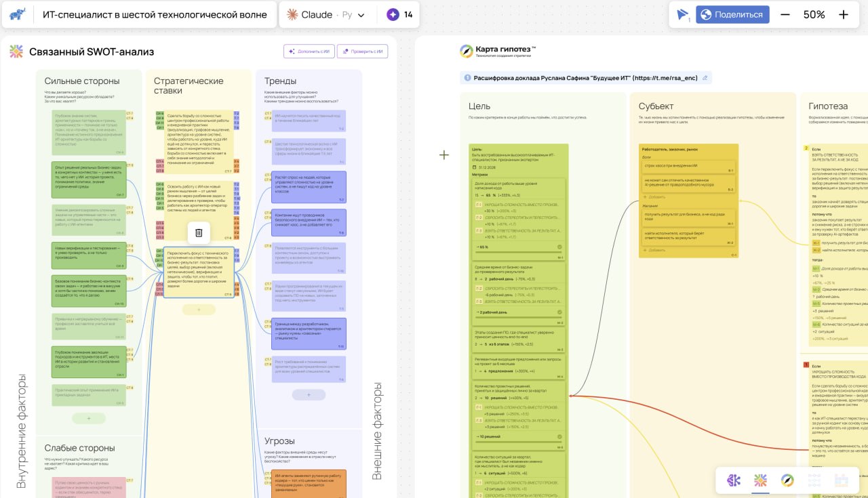The image size is (868, 498).
Task: Select the SWOT analysis icon in bottom toolbar
Action: coord(760,480)
